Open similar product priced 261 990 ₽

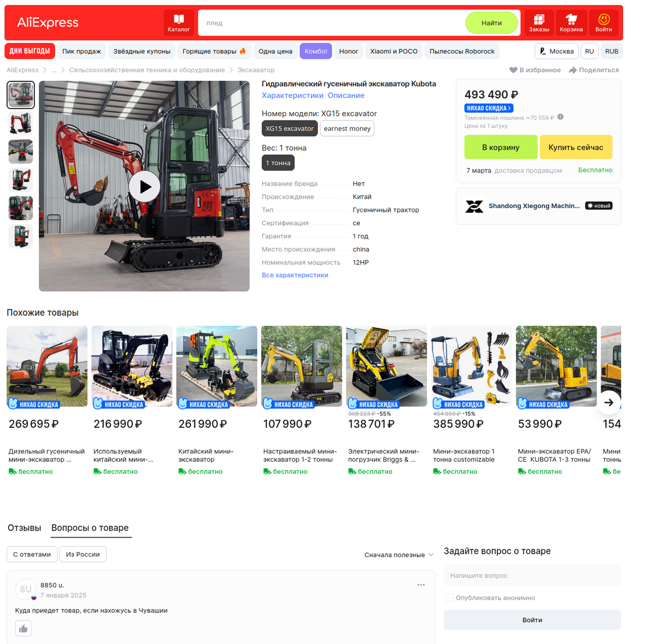click(216, 401)
